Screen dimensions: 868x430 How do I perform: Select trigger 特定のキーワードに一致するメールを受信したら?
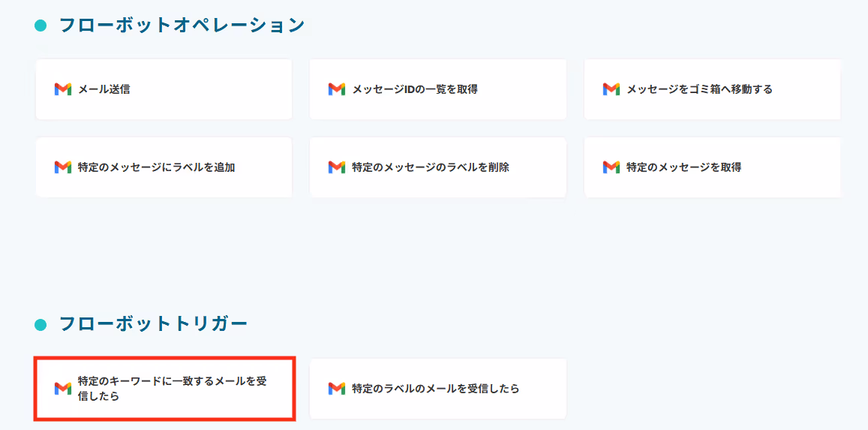[164, 389]
